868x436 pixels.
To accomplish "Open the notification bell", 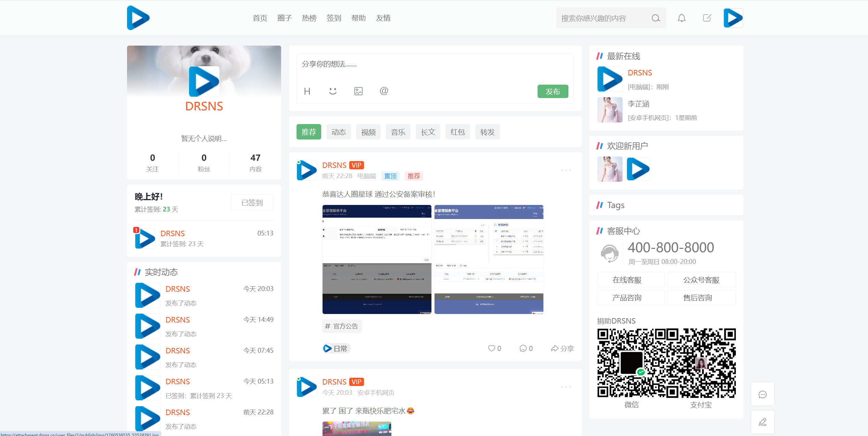I will click(x=681, y=18).
